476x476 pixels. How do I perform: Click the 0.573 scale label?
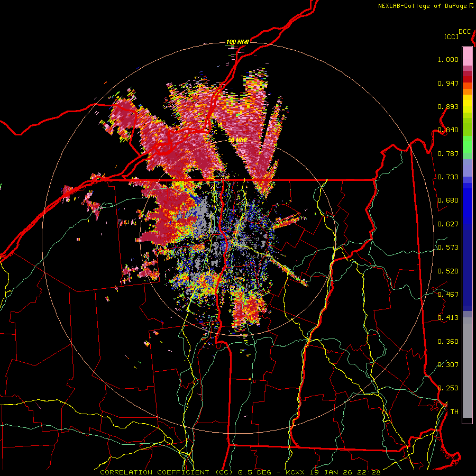click(448, 248)
